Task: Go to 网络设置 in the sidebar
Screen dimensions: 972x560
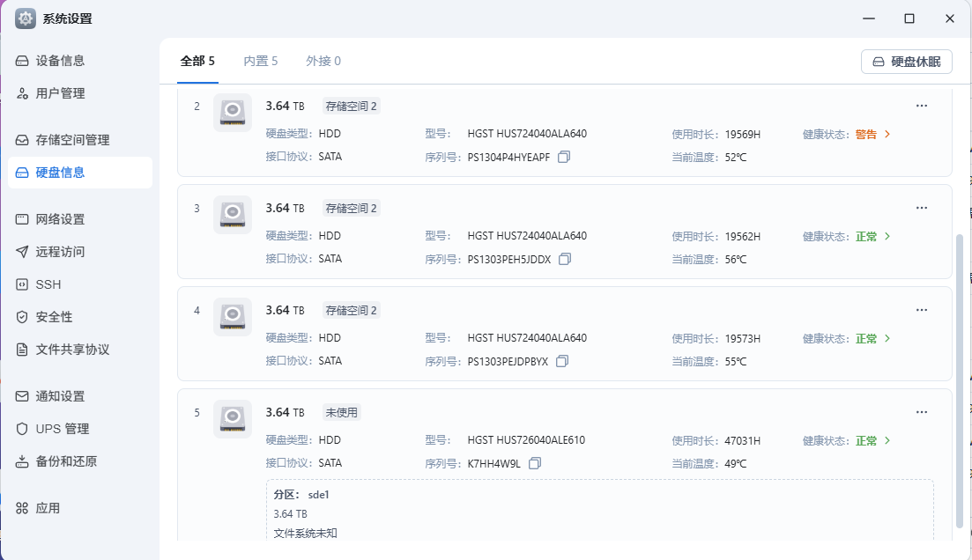Action: tap(61, 219)
